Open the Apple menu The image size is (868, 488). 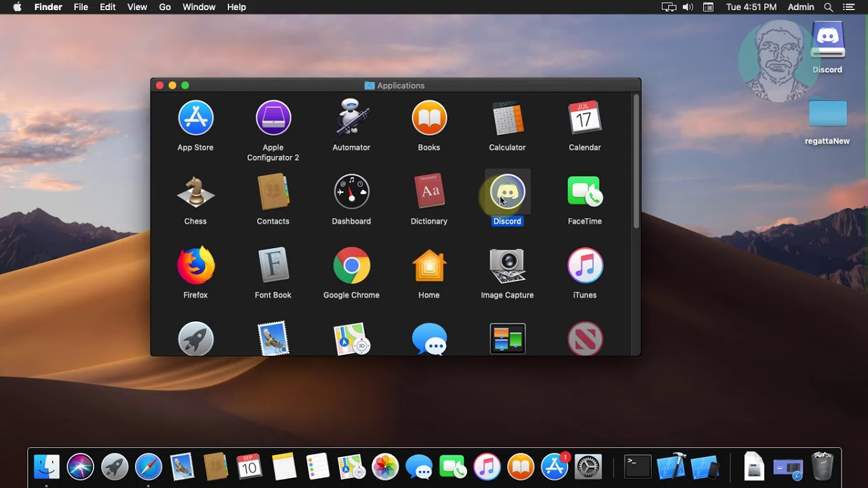click(17, 7)
